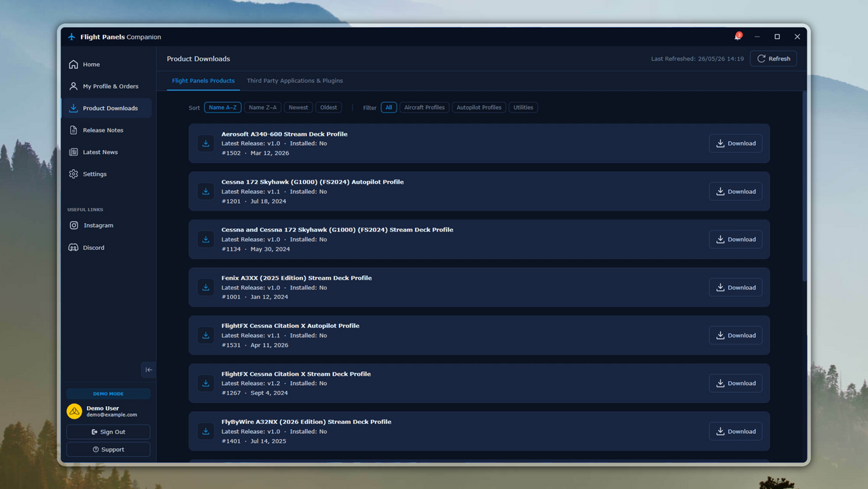Click the notification bell icon

[x=738, y=37]
